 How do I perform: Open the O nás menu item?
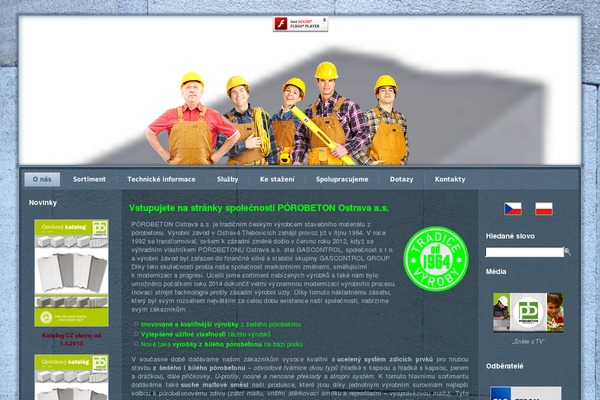tap(42, 179)
